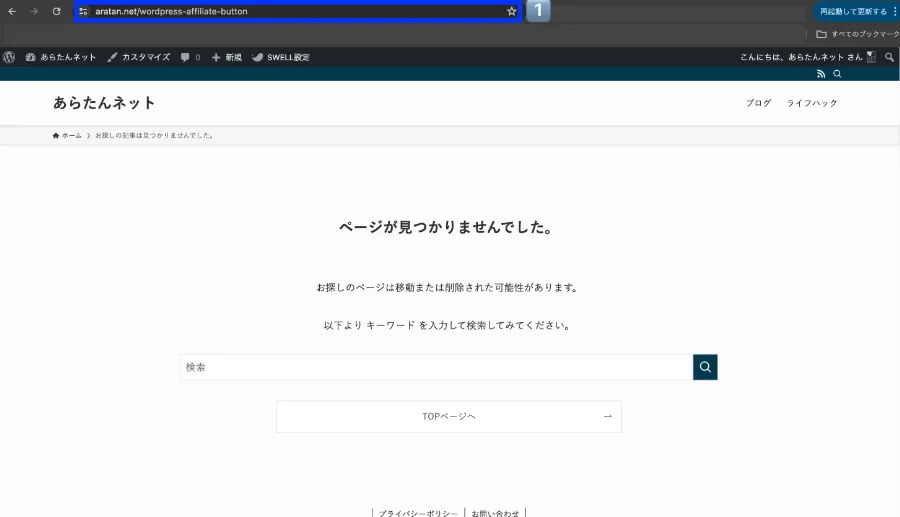Open the WordPress logo menu
The height and width of the screenshot is (517, 900).
(9, 57)
